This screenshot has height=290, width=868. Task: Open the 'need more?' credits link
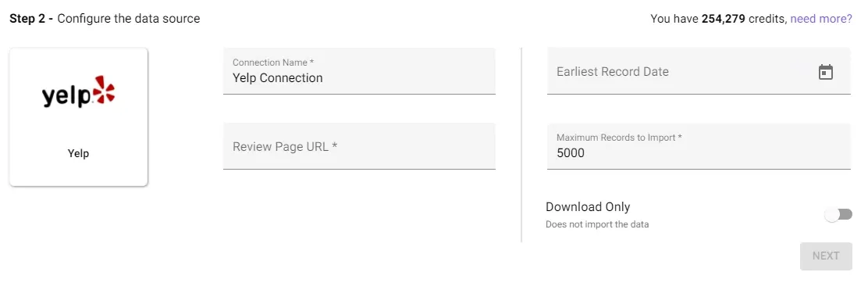[x=821, y=18]
